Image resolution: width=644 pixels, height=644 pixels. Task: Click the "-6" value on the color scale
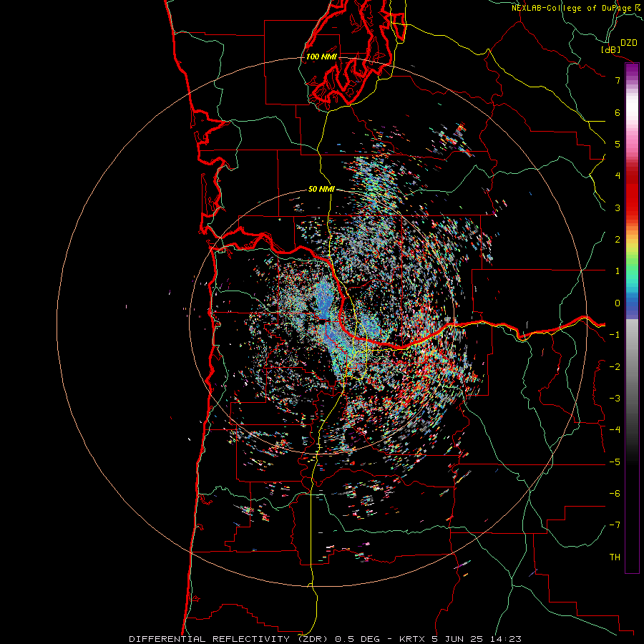pyautogui.click(x=615, y=494)
